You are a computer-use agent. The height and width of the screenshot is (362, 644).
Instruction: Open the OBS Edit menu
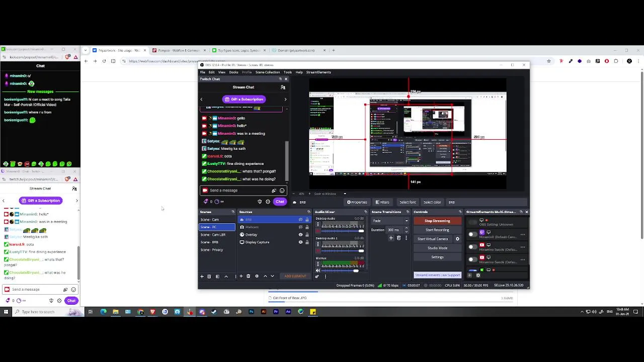click(x=212, y=72)
